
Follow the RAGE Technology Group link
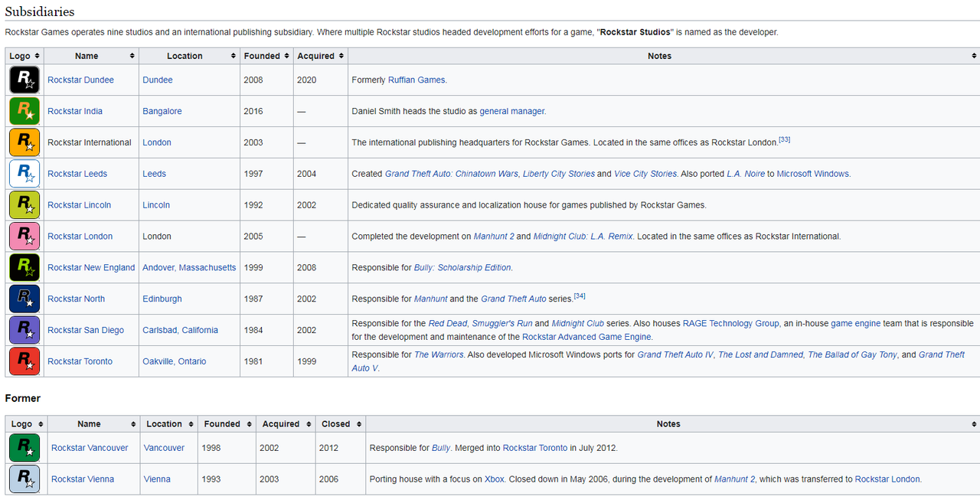(730, 324)
